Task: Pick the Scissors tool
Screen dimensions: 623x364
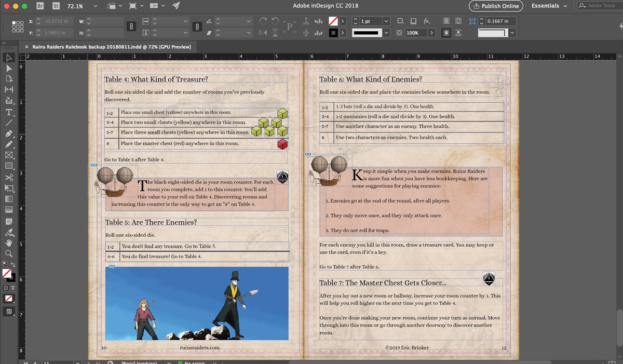Action: pos(9,178)
